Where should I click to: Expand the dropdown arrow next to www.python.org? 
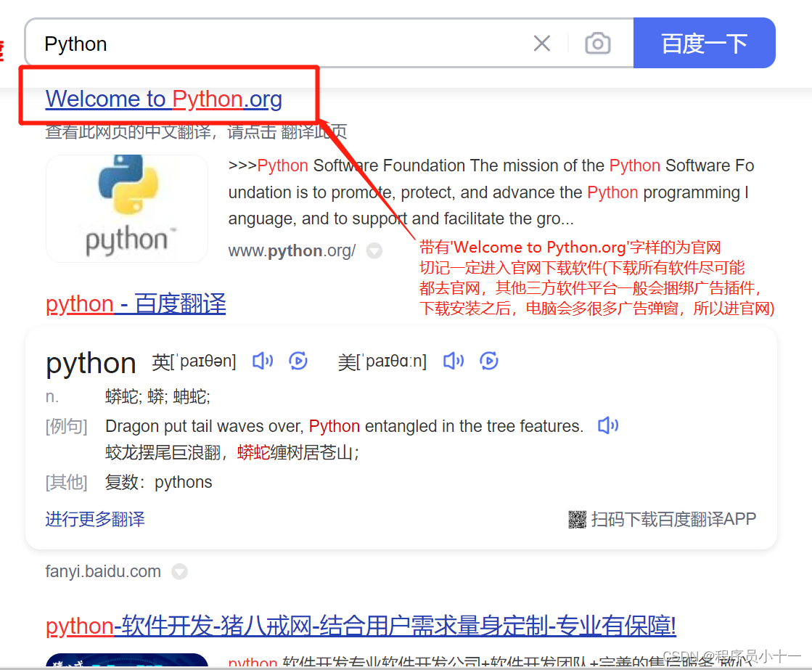coord(374,250)
